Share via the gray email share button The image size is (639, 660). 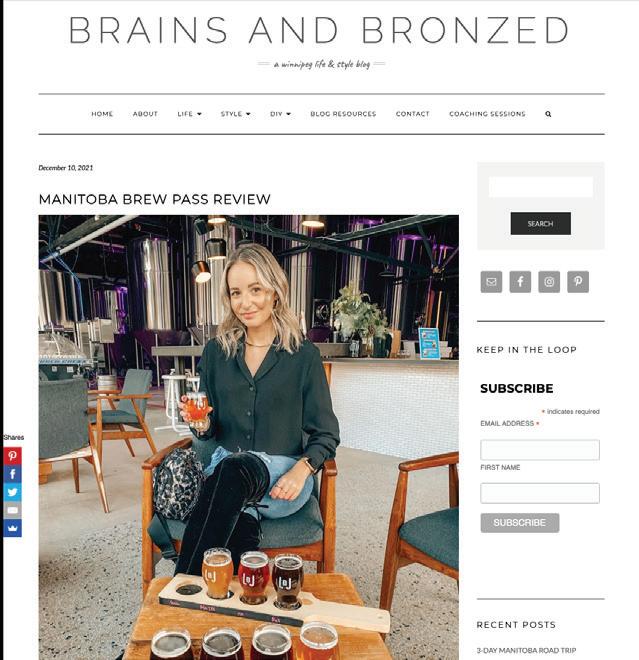pos(12,510)
